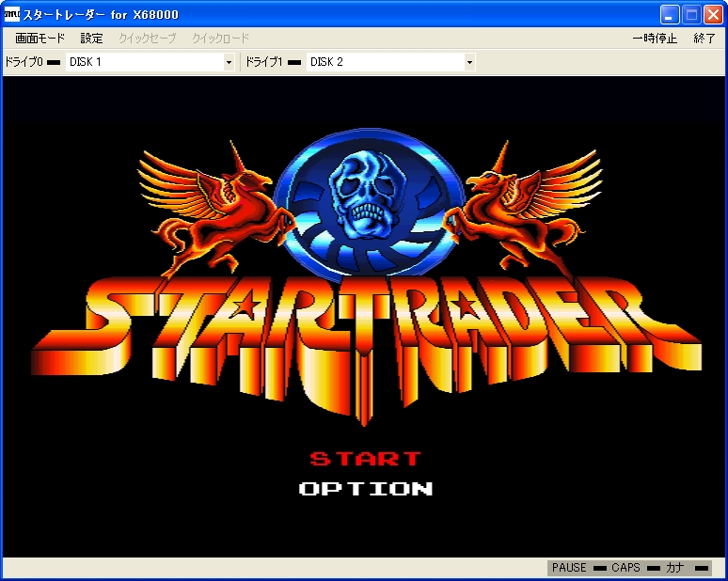Click the ドライブ1 label
728x581 pixels.
263,62
